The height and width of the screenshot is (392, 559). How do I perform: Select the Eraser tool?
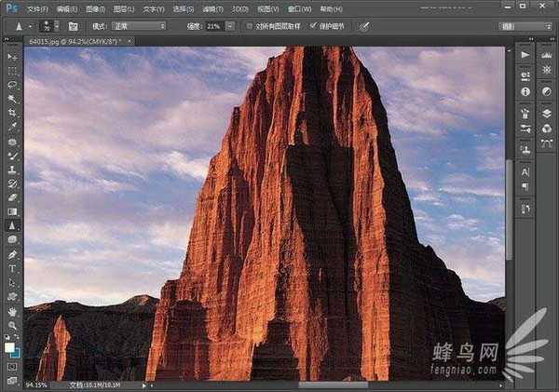[x=12, y=197]
